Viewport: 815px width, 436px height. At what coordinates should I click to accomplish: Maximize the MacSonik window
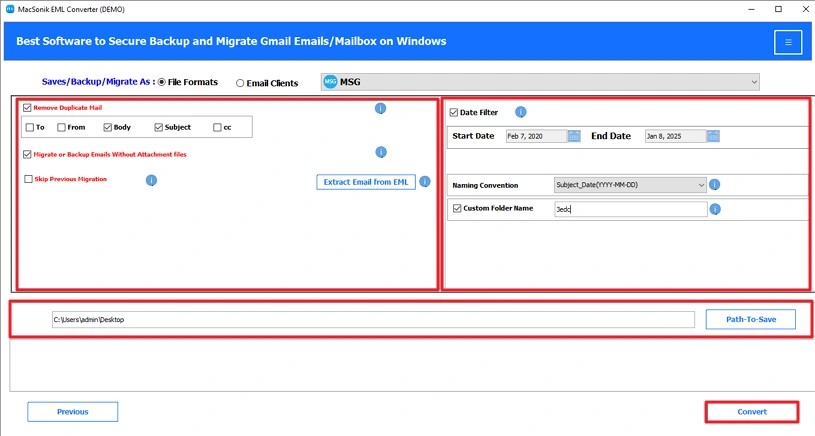pos(778,9)
